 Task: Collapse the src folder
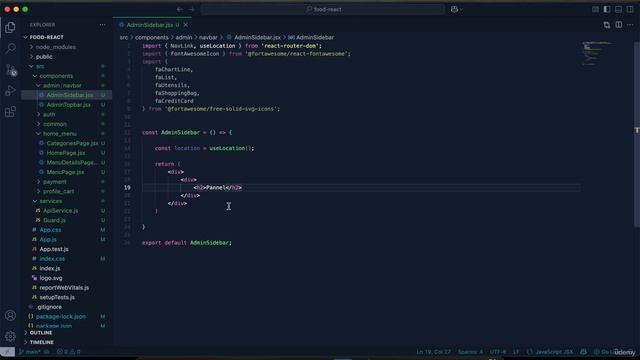(67, 66)
